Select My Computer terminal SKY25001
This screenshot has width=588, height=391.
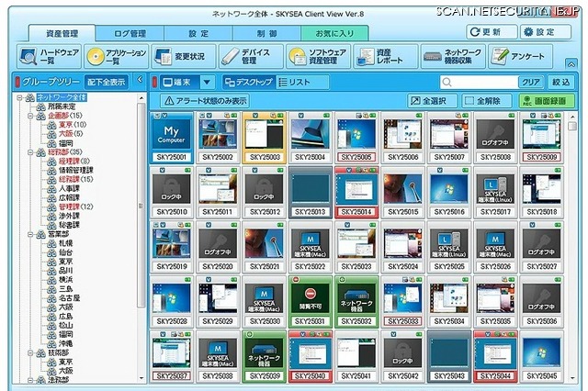pyautogui.click(x=171, y=138)
